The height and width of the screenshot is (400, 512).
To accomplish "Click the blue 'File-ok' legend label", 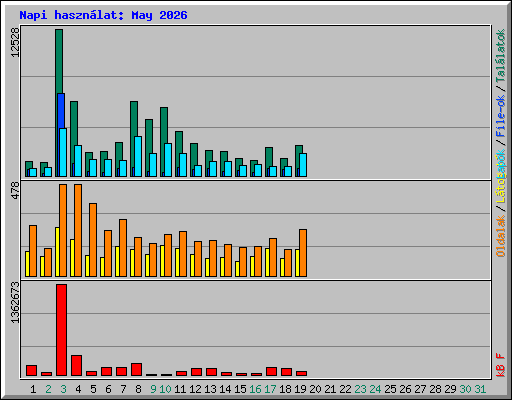I will coord(500,116).
